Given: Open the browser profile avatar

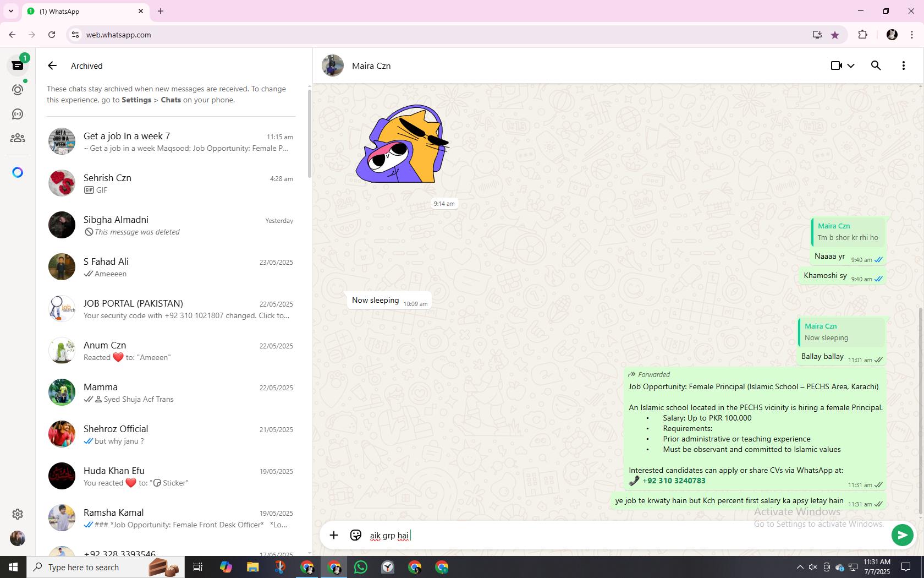Looking at the screenshot, I should (892, 35).
